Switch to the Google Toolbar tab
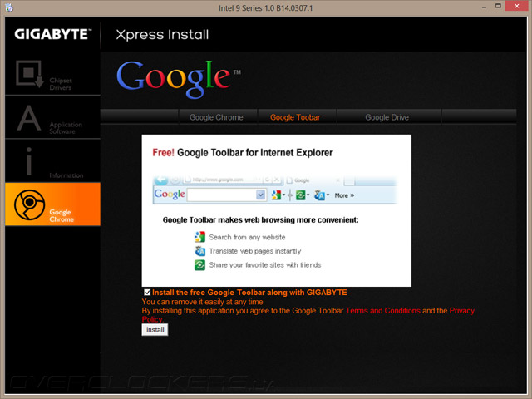 [x=295, y=117]
